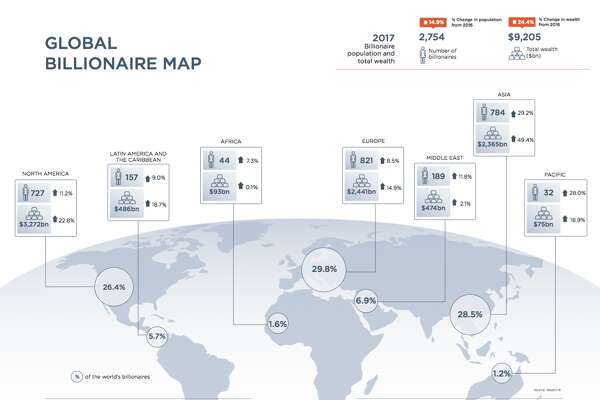Click the 29.8% circle over Europe
The height and width of the screenshot is (400, 600).
[x=324, y=269]
